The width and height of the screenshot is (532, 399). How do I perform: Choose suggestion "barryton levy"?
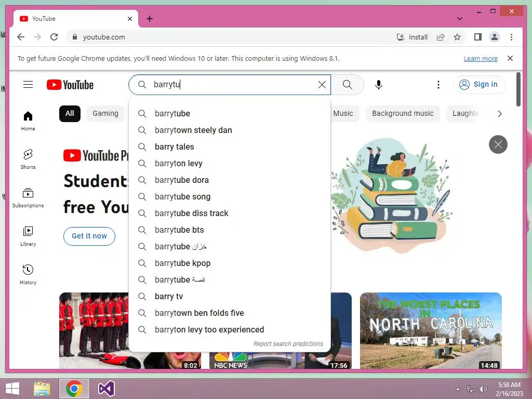pos(230,163)
